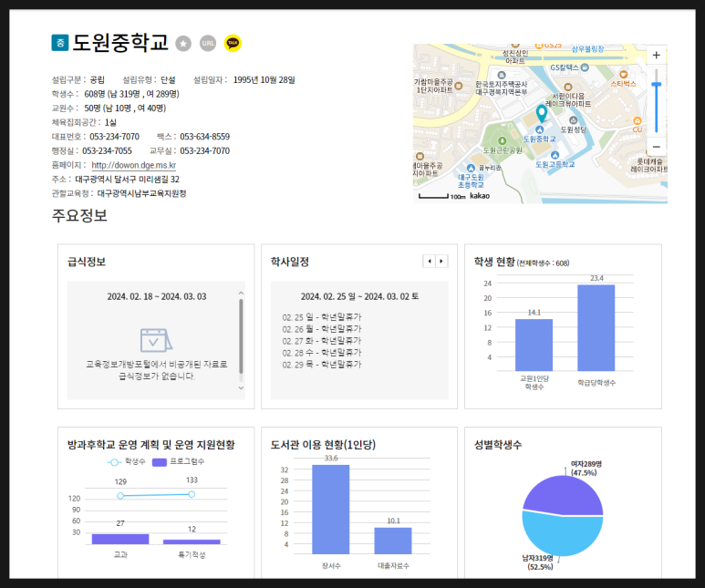
Task: Click the CU store marker on map
Action: [x=638, y=121]
